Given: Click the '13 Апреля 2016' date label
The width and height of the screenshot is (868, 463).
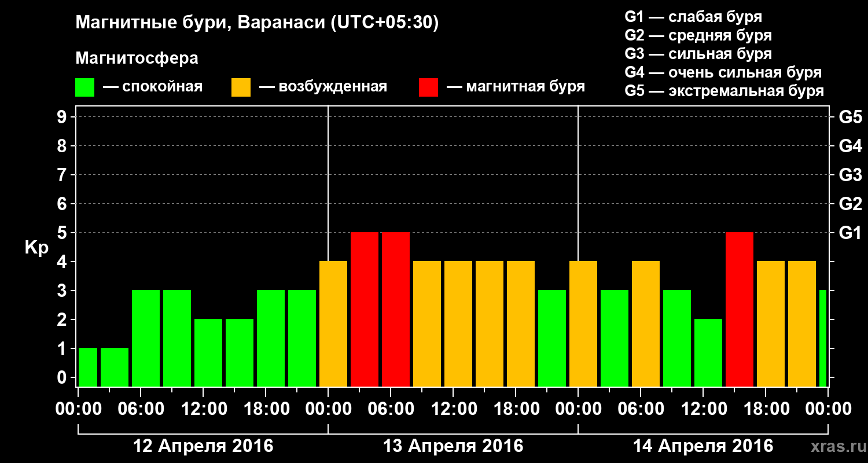Looking at the screenshot, I should (x=453, y=446).
